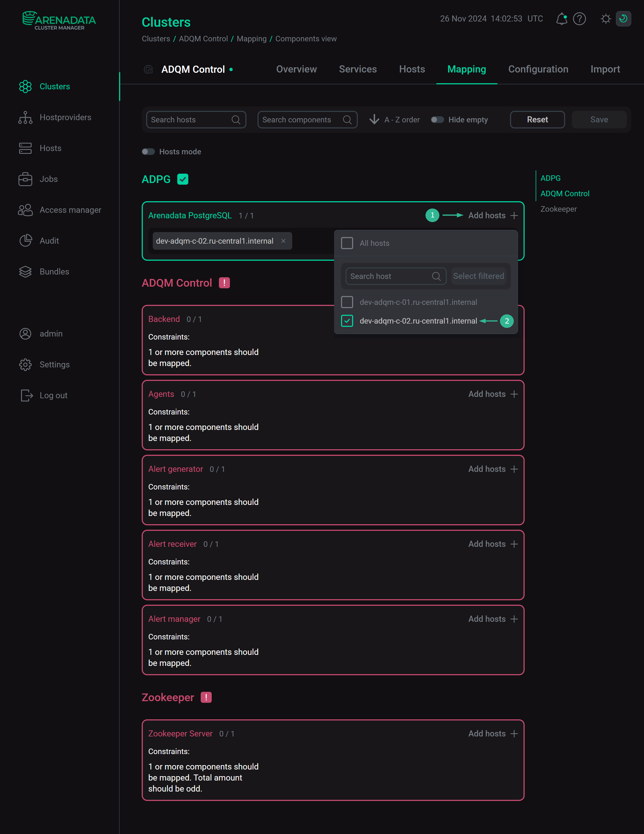Check the All hosts checkbox
Viewport: 644px width, 834px height.
(347, 243)
